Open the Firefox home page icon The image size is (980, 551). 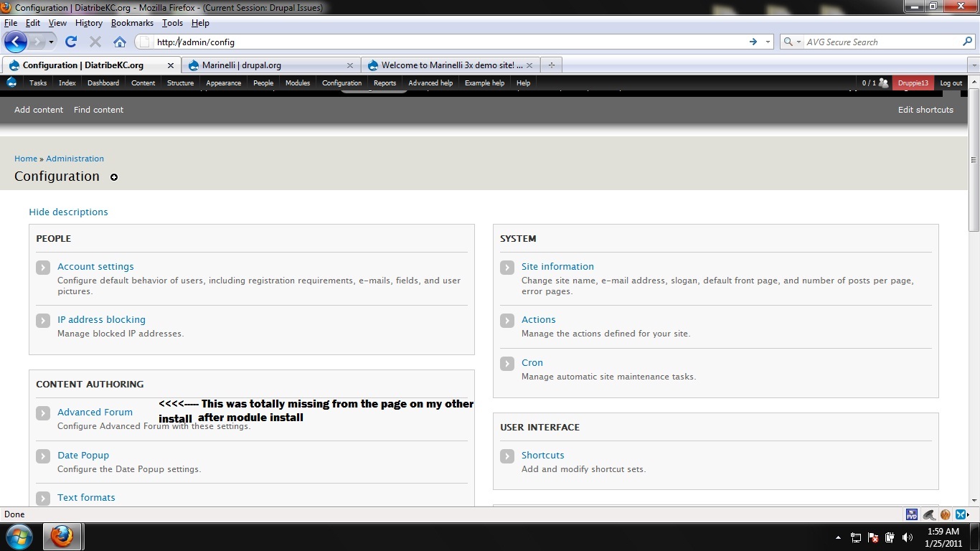pos(119,42)
